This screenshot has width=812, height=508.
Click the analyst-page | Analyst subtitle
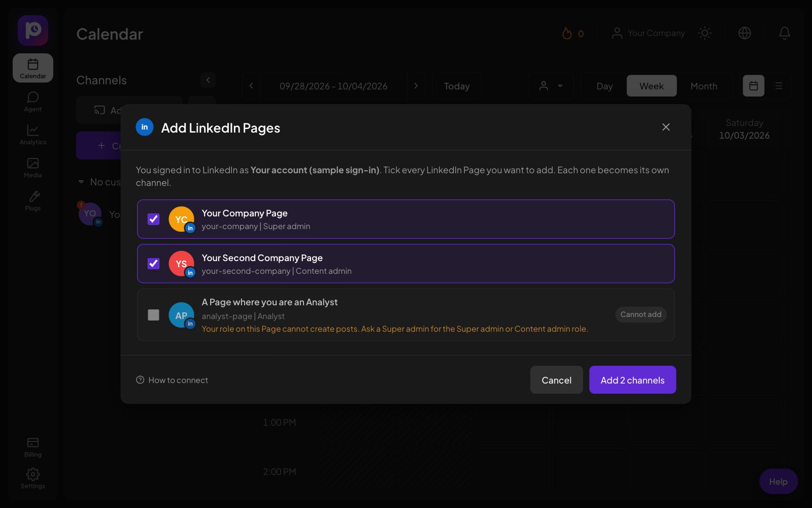coord(243,316)
